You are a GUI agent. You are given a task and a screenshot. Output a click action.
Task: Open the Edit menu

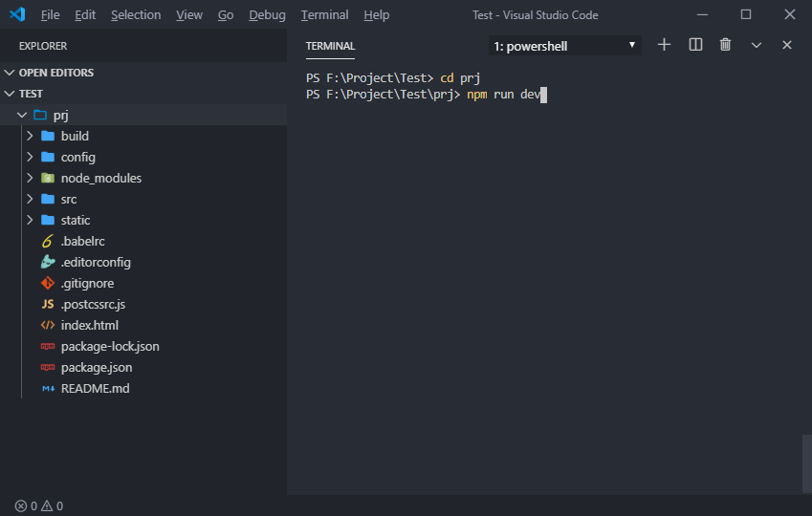(x=85, y=15)
